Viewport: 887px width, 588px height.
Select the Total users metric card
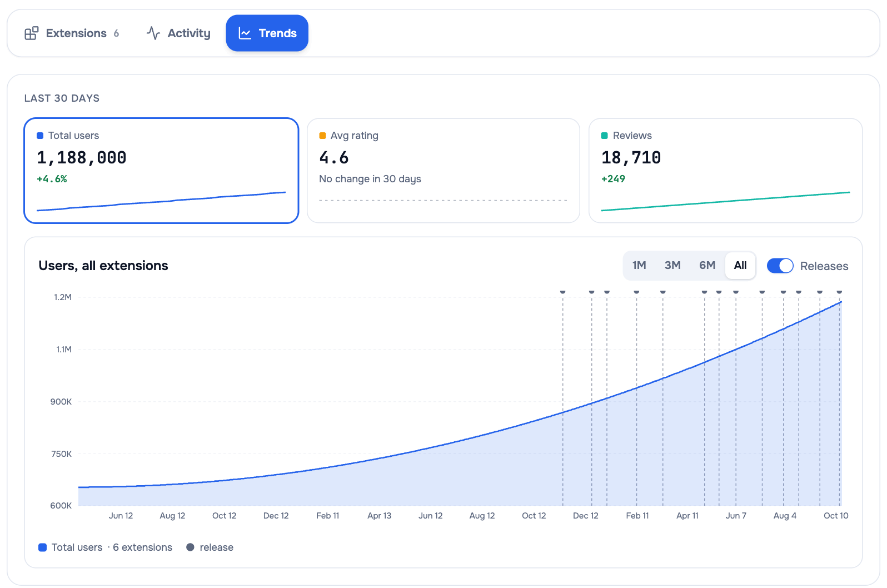pyautogui.click(x=161, y=171)
